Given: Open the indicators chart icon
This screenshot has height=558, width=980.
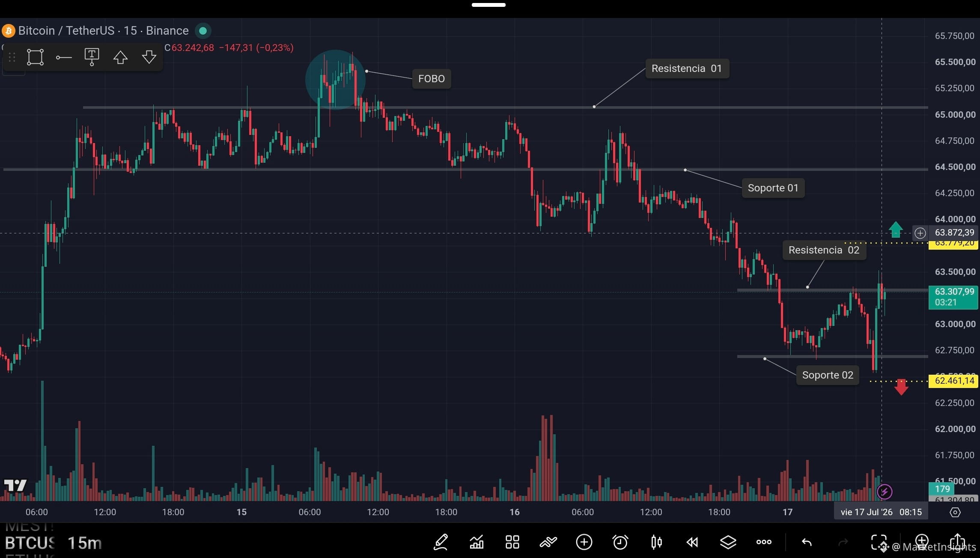Looking at the screenshot, I should (477, 542).
